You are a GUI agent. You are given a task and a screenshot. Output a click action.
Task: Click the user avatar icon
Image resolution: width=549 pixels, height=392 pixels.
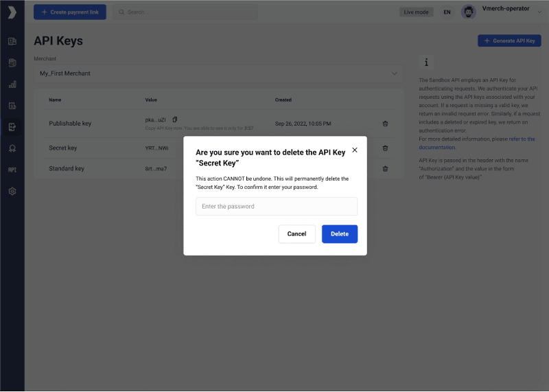tap(469, 12)
